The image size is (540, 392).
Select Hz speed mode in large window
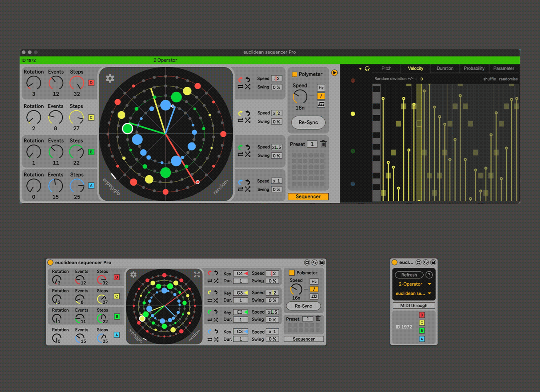[321, 88]
